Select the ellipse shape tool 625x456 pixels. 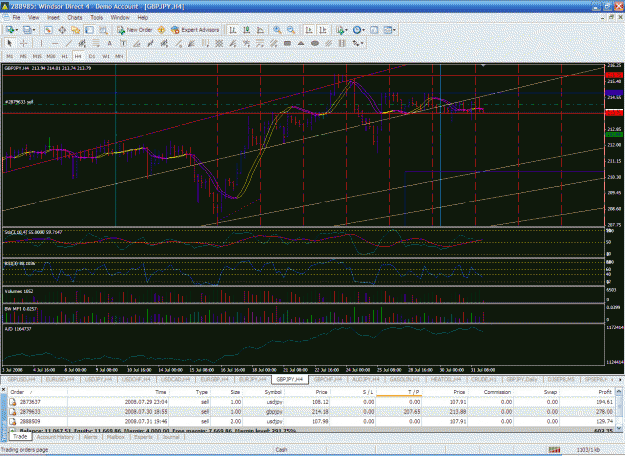click(314, 43)
